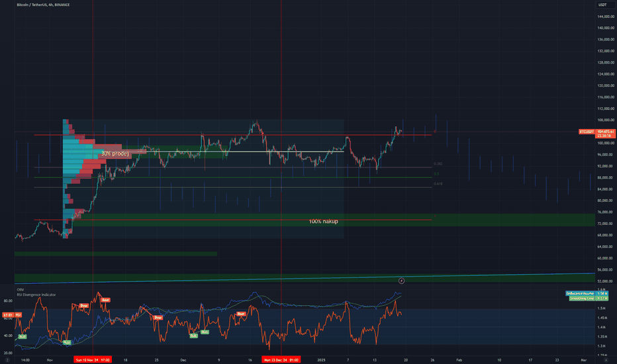The height and width of the screenshot is (364, 617).
Task: Select the OBV indicator legend label
Action: point(20,290)
